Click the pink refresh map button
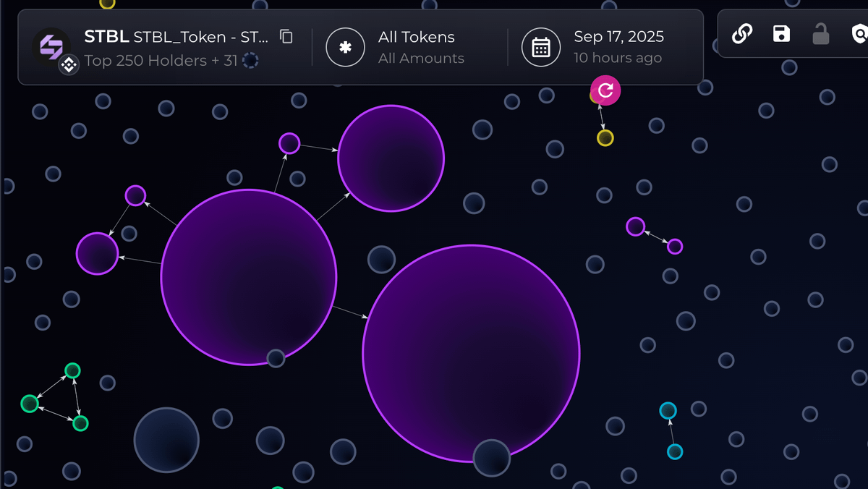This screenshot has height=489, width=868. (x=605, y=90)
